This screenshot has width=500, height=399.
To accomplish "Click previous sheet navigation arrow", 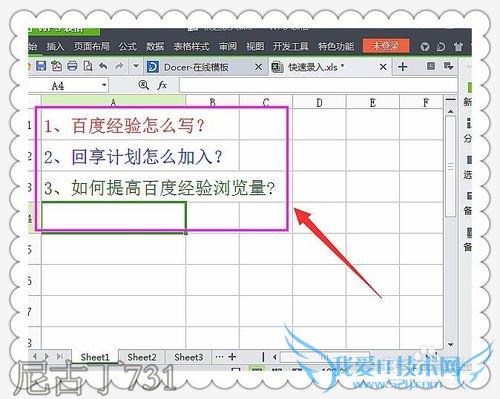I will click(x=35, y=356).
